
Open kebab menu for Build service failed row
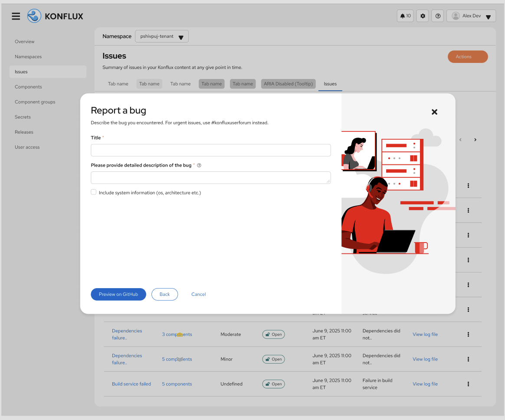pyautogui.click(x=468, y=384)
